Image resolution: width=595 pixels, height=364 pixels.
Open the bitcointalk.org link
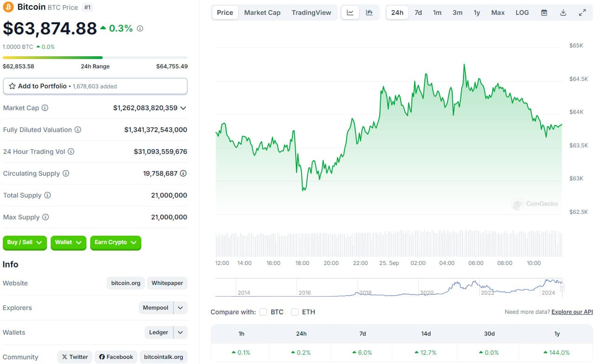pos(163,357)
